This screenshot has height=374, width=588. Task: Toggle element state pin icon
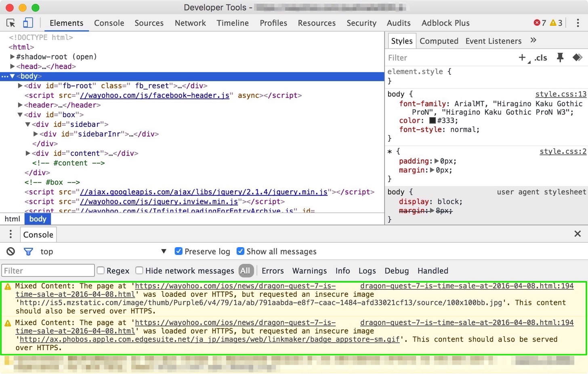point(560,58)
